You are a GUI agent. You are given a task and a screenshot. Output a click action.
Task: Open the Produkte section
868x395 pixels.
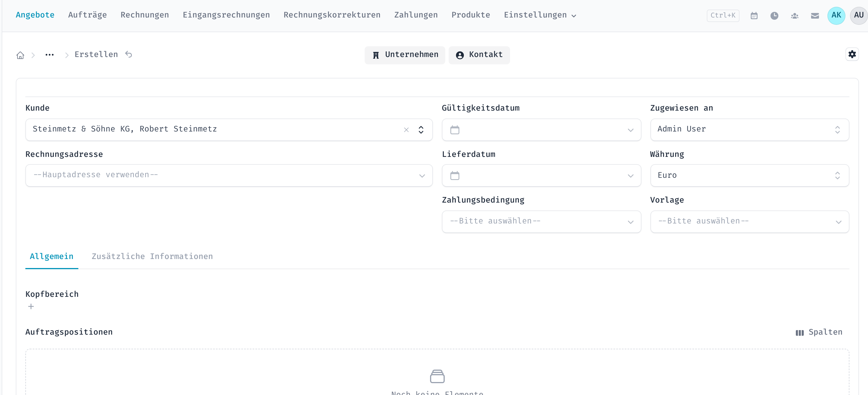(471, 15)
